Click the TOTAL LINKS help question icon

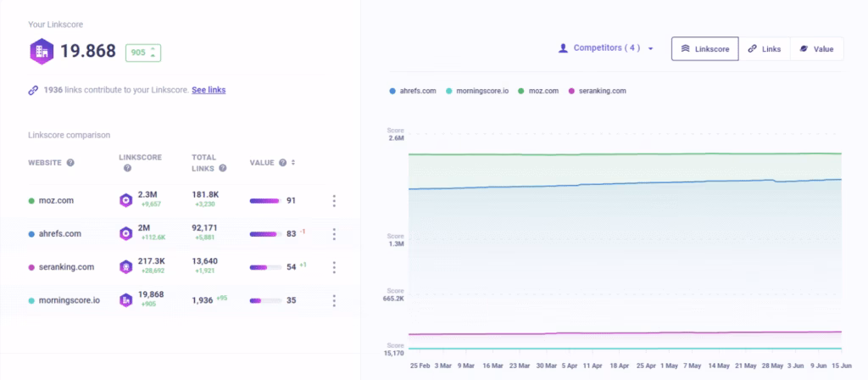click(199, 168)
